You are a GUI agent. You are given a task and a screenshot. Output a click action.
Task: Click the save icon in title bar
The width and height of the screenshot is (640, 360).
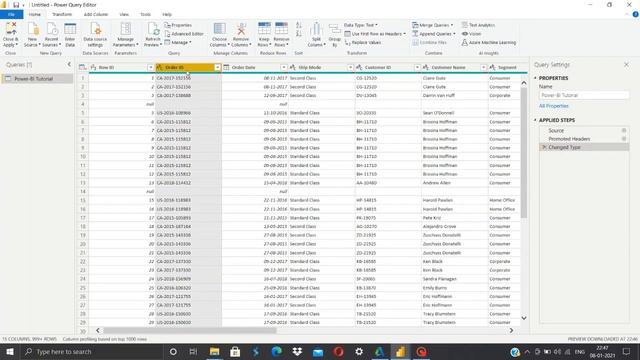pyautogui.click(x=16, y=5)
